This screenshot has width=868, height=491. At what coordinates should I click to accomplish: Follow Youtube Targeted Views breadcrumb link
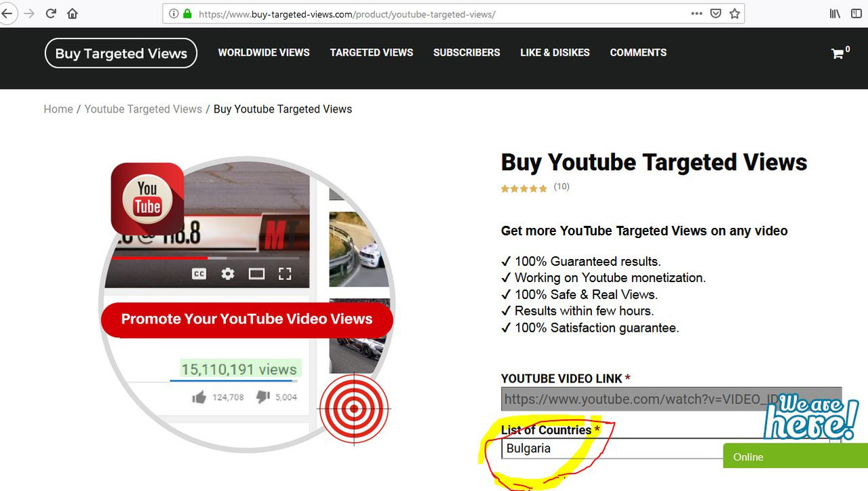pos(143,109)
